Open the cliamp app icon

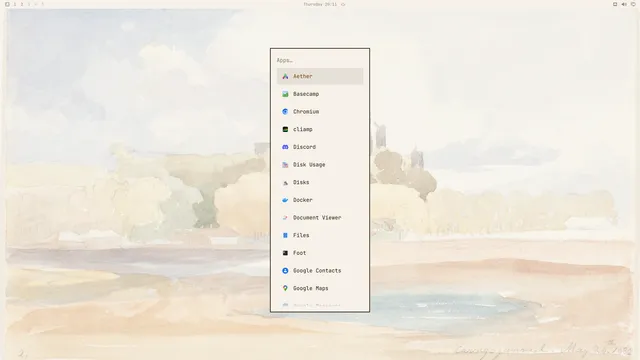pyautogui.click(x=285, y=129)
